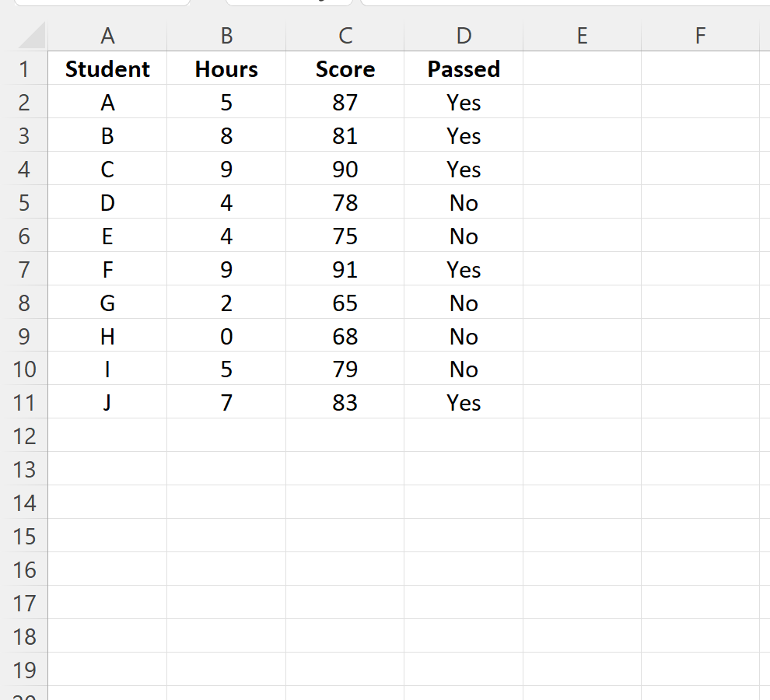Select column header A
This screenshot has height=700, width=770.
(x=107, y=35)
